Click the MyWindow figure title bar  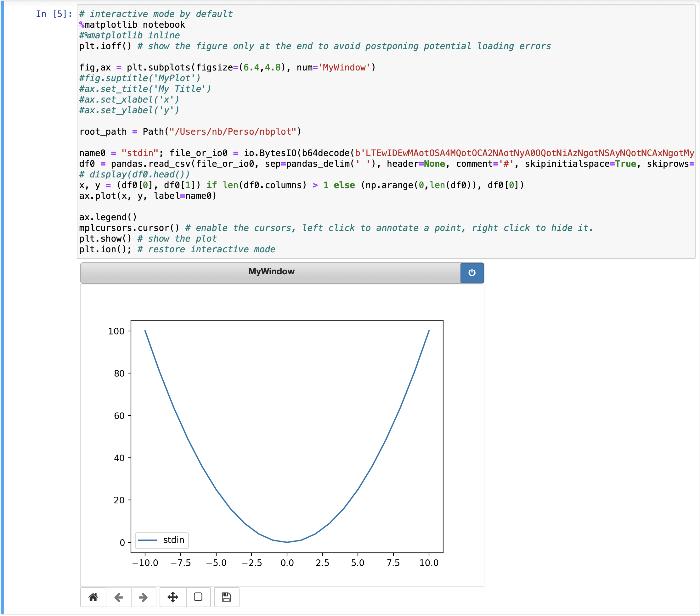(x=271, y=273)
